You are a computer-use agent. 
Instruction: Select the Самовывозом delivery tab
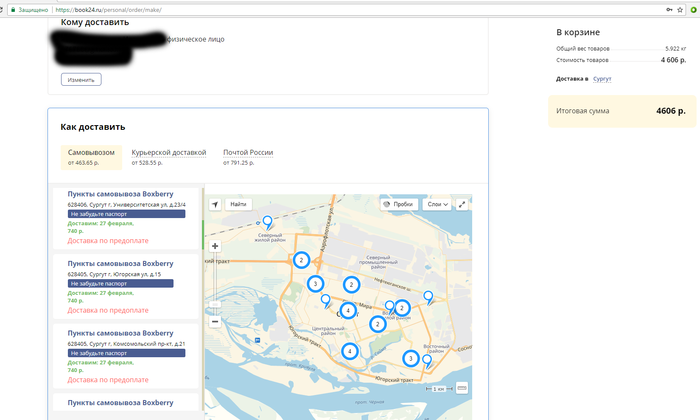89,157
